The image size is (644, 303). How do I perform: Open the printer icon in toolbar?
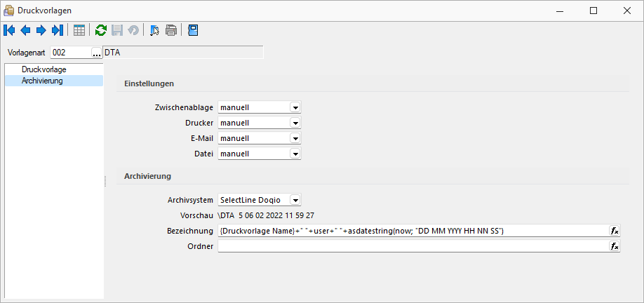pos(171,30)
